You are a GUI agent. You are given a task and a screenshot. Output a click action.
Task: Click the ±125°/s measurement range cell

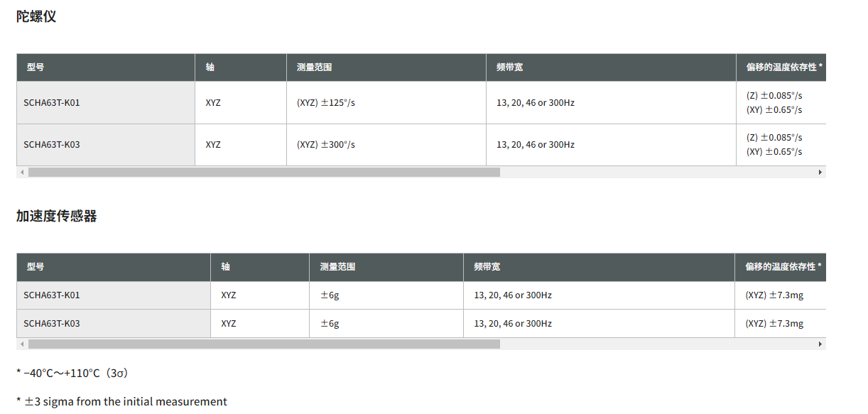coord(326,103)
